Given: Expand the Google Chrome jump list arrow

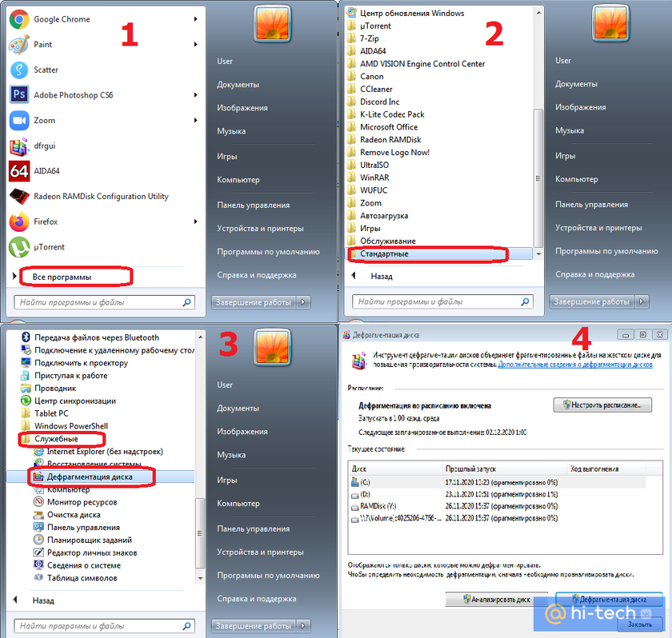Looking at the screenshot, I should 195,19.
